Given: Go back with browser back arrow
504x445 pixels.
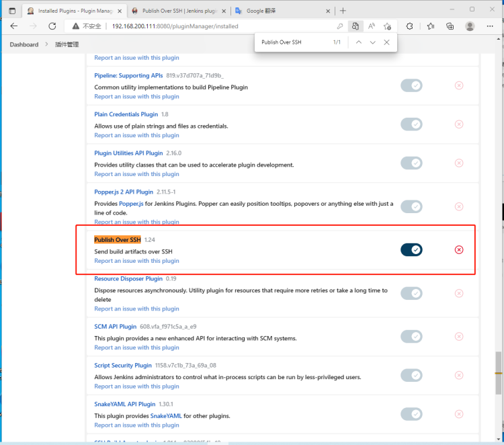Looking at the screenshot, I should [14, 26].
